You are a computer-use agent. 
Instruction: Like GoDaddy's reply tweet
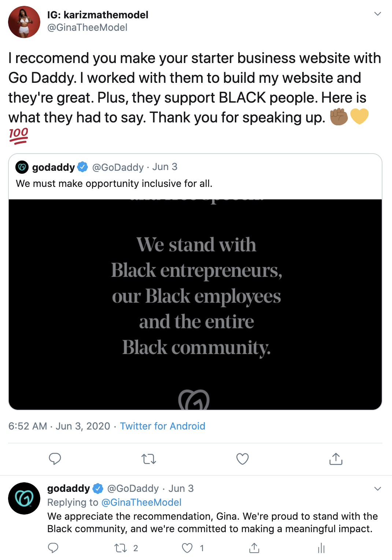tap(187, 548)
